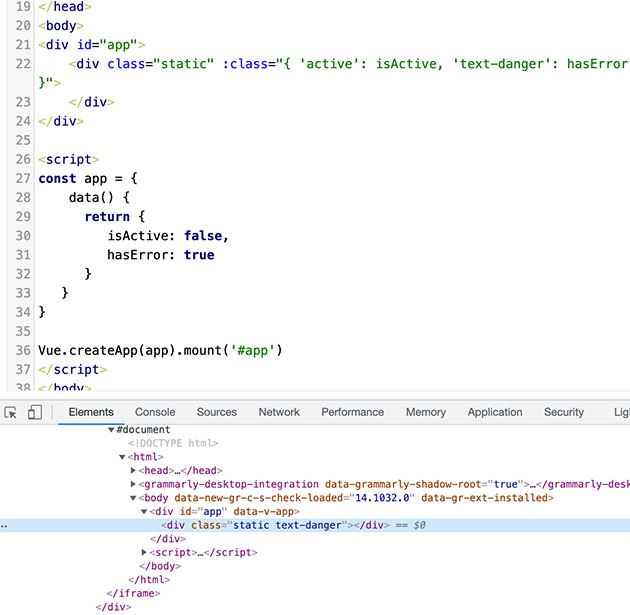Switch to the Network tab
The height and width of the screenshot is (615, 630).
point(279,412)
